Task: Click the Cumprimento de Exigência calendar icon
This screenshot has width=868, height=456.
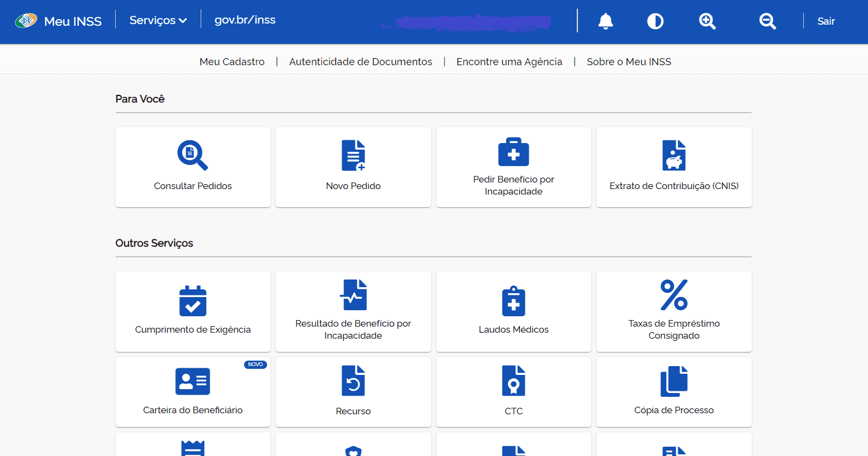Action: [x=193, y=301]
